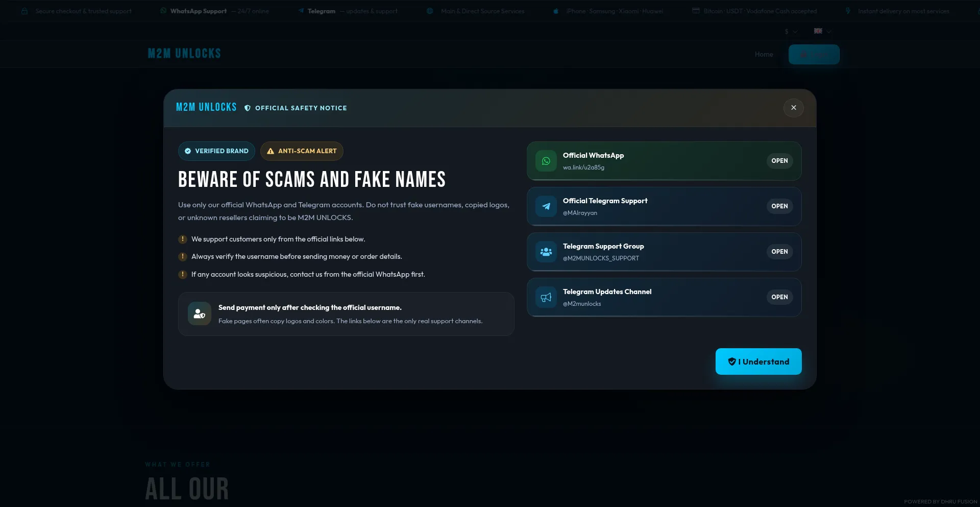Click the warning triangle in the Anti-Scam Alert badge
This screenshot has height=507, width=980.
[x=271, y=151]
